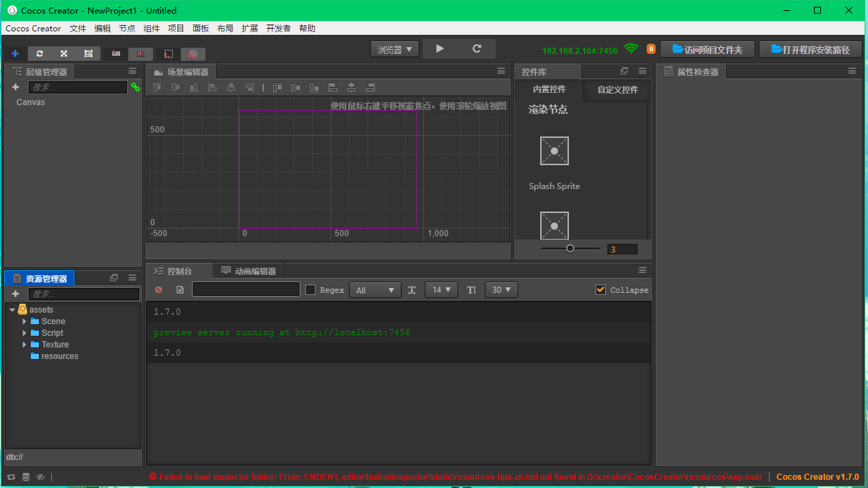868x488 pixels.
Task: Click the Splash Sprite widget thumbnail
Action: point(554,151)
